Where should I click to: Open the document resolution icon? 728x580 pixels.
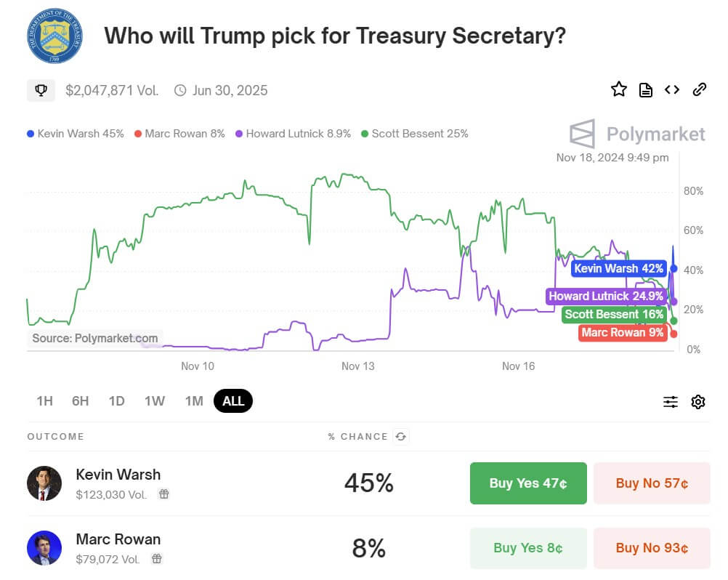(x=645, y=89)
